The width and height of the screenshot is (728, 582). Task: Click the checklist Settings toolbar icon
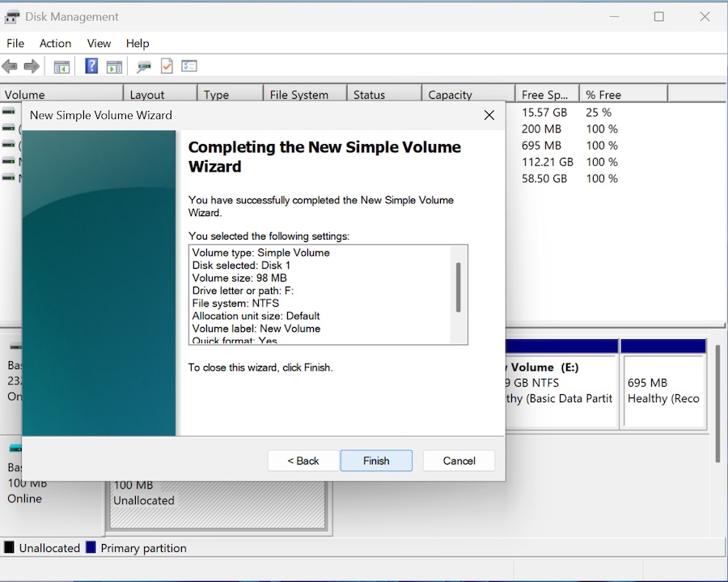point(189,66)
